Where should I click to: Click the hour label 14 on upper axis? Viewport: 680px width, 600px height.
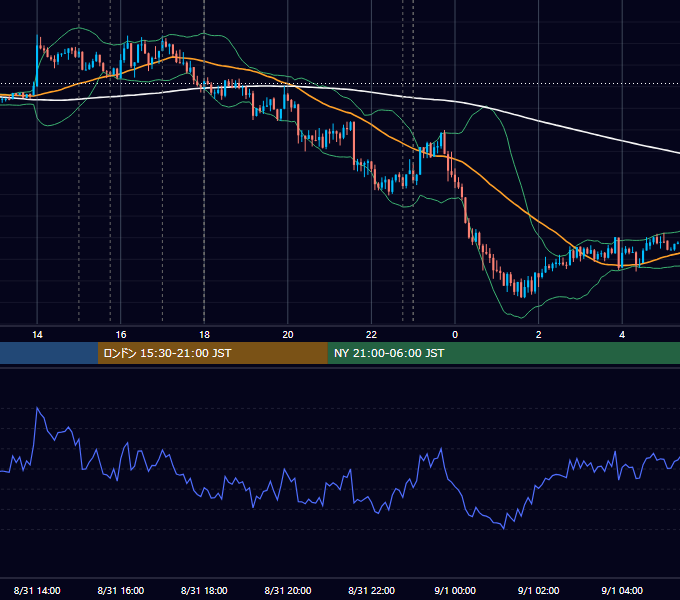pos(37,335)
